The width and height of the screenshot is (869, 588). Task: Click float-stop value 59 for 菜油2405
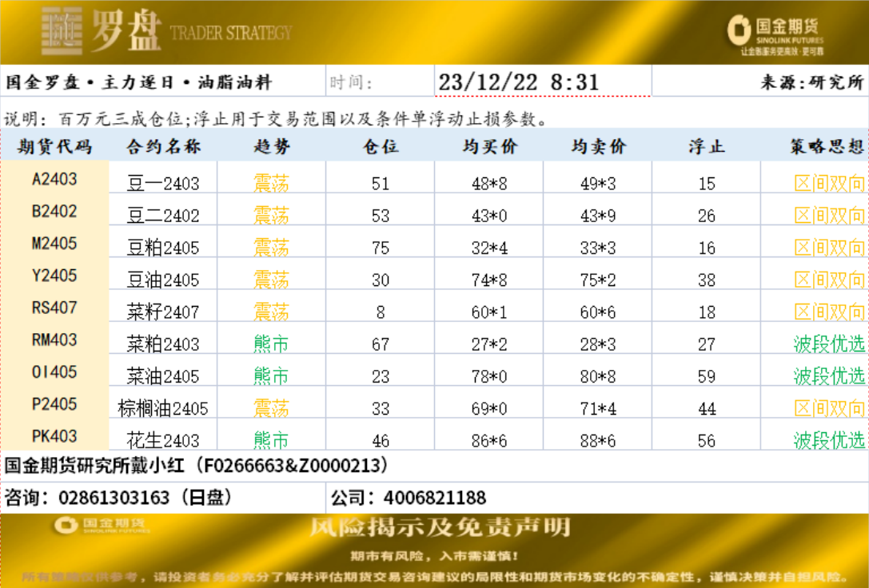tap(707, 376)
